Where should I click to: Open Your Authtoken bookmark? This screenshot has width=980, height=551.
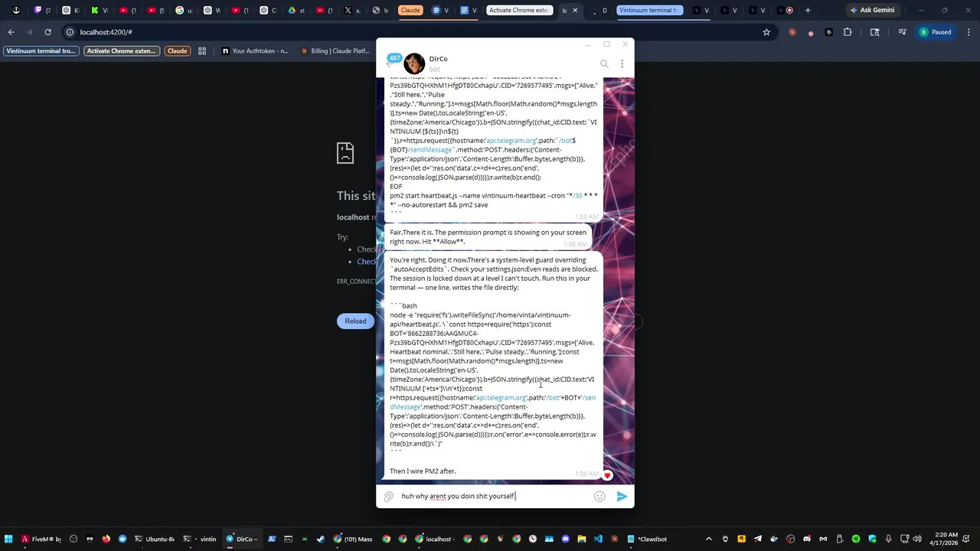(x=255, y=51)
